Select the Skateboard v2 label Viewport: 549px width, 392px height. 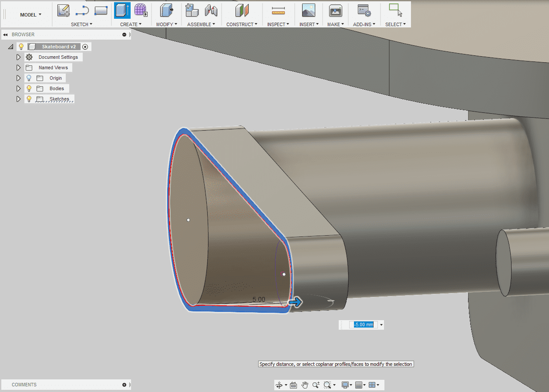[59, 47]
